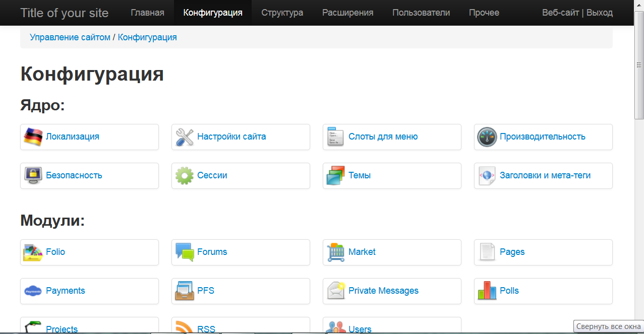Click 'Свернуть все окна' show desktop button
The height and width of the screenshot is (334, 644).
click(609, 326)
